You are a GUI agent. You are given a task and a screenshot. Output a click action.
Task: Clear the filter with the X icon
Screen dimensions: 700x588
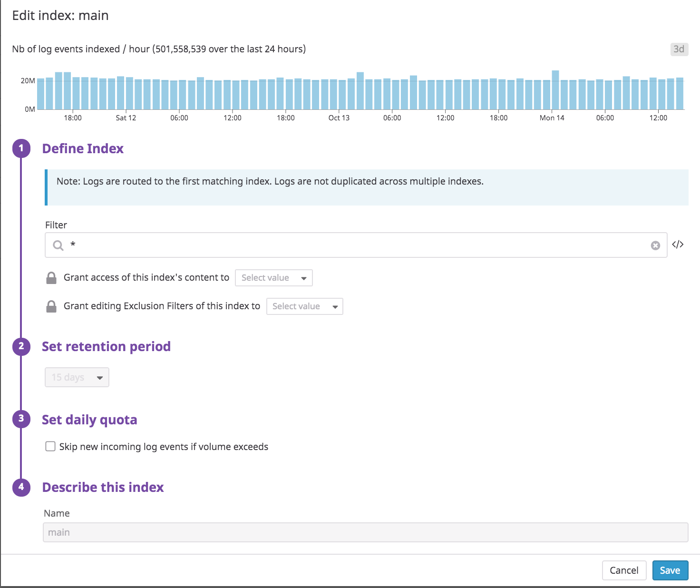[x=655, y=245]
